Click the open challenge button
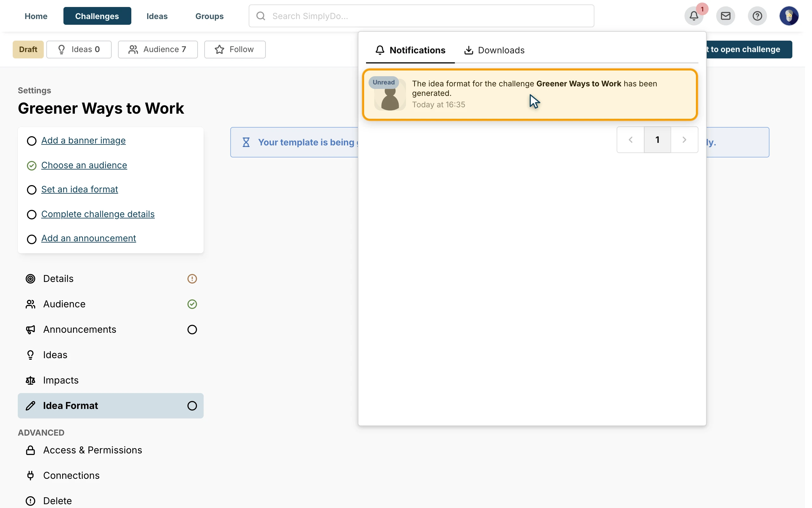Viewport: 812px width, 508px height. (x=749, y=50)
